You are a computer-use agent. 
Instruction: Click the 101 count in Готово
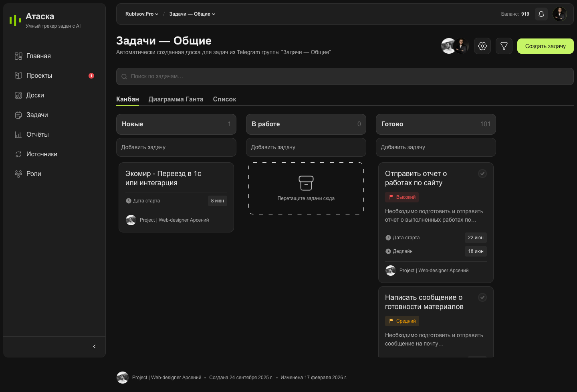click(x=485, y=124)
